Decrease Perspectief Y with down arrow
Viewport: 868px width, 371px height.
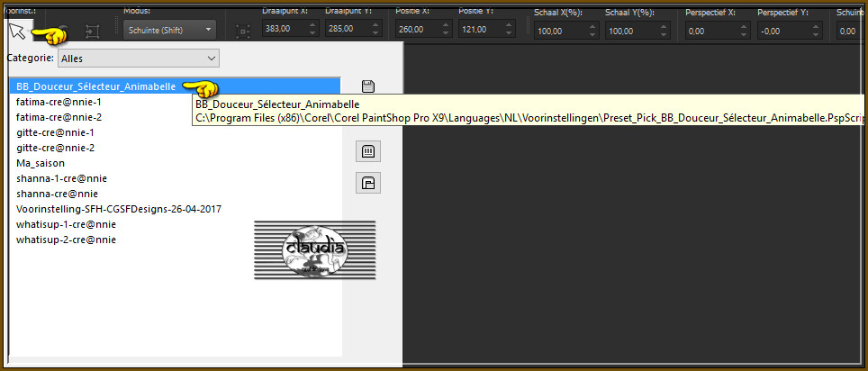(816, 35)
